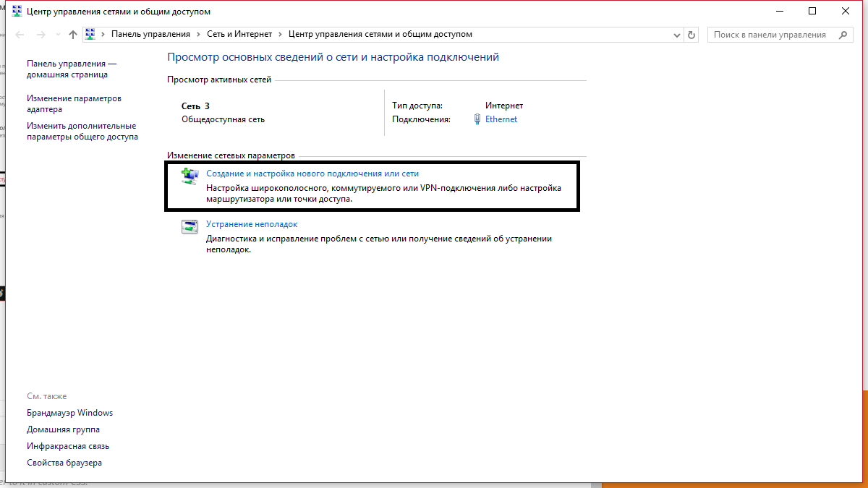The width and height of the screenshot is (868, 488).
Task: Open Брандмауэр Windows link
Action: 69,413
